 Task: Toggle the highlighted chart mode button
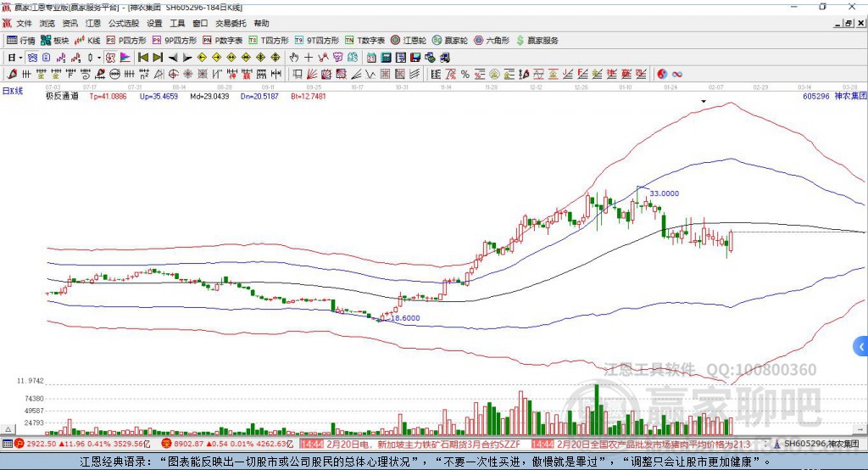click(32, 58)
